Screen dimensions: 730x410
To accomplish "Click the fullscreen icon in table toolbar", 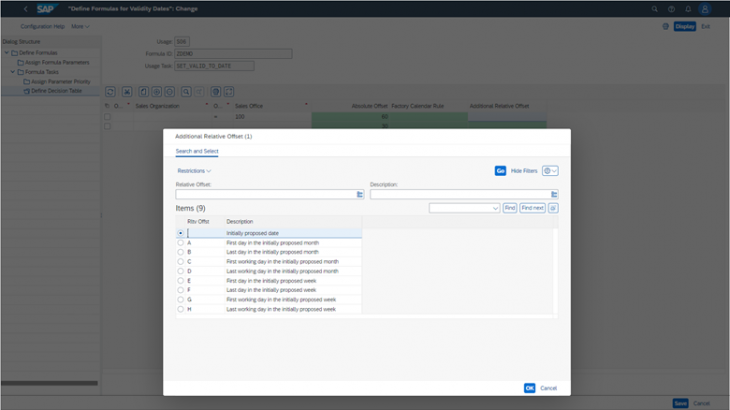I will (229, 92).
